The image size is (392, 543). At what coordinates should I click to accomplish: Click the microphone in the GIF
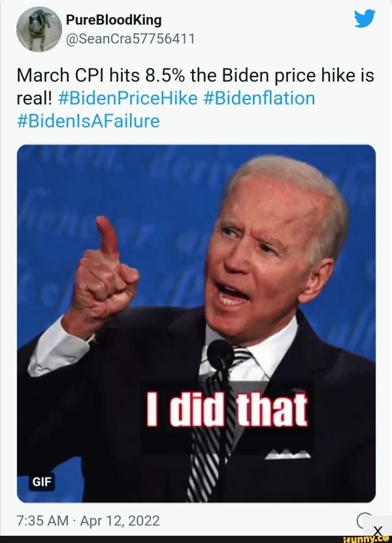(x=220, y=355)
